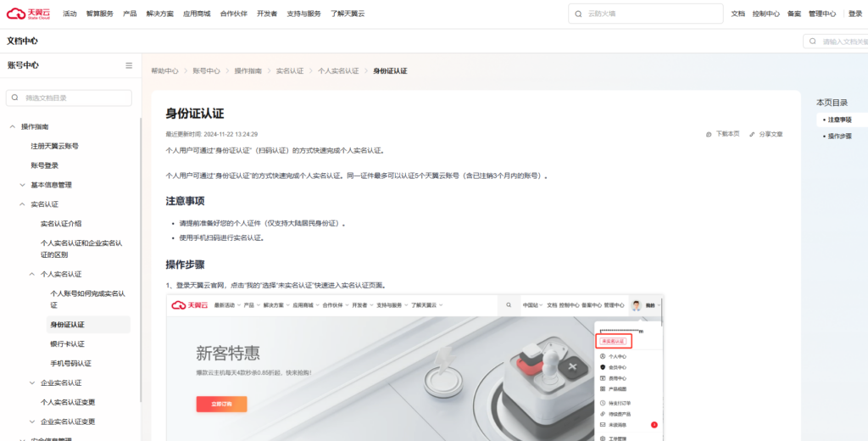Collapse the 操作指南 tree section
Image resolution: width=868 pixels, height=441 pixels.
(x=12, y=126)
